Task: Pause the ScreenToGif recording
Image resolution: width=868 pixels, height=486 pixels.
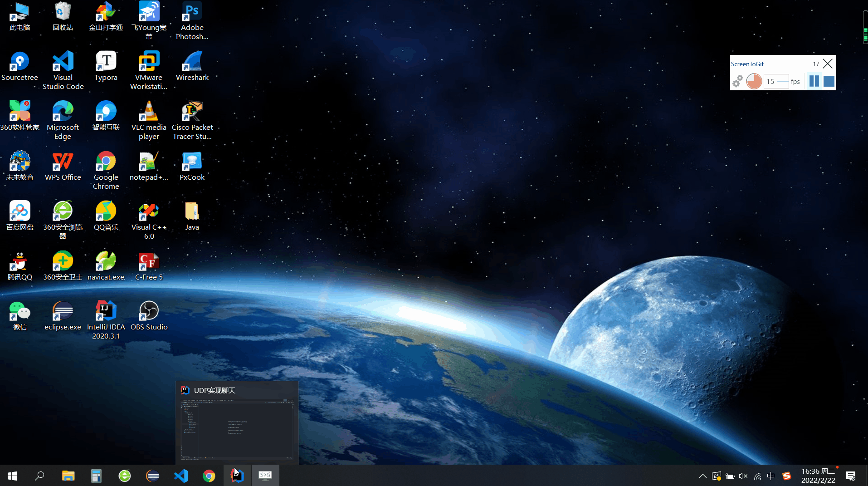Action: [814, 81]
